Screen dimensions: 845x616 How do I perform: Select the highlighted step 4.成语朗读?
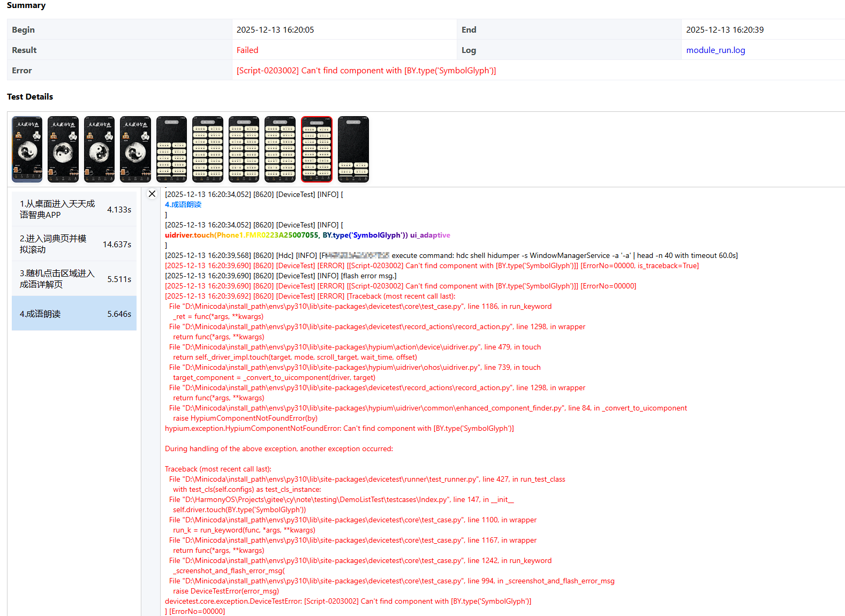click(x=74, y=314)
